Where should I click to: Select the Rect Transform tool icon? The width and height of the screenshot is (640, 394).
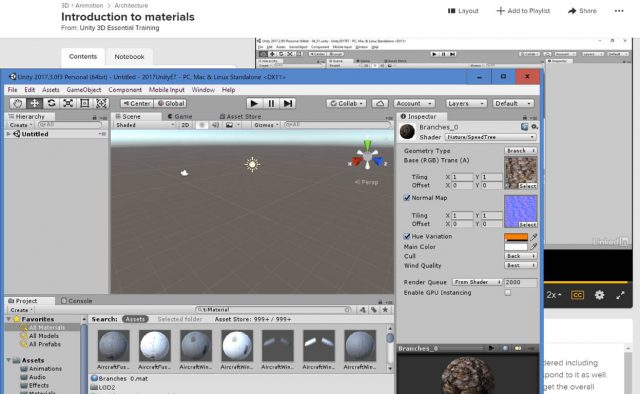84,103
